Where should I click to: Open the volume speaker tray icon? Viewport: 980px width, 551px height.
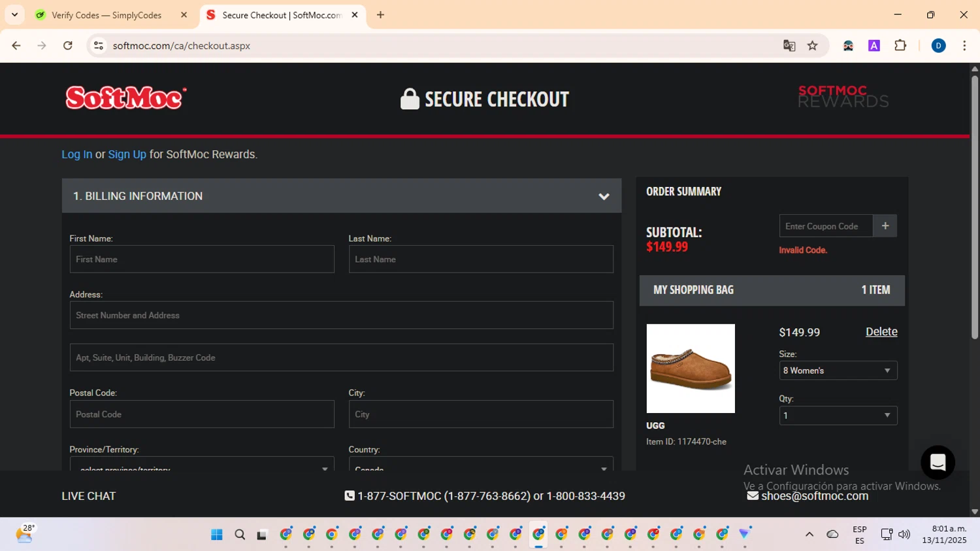904,535
